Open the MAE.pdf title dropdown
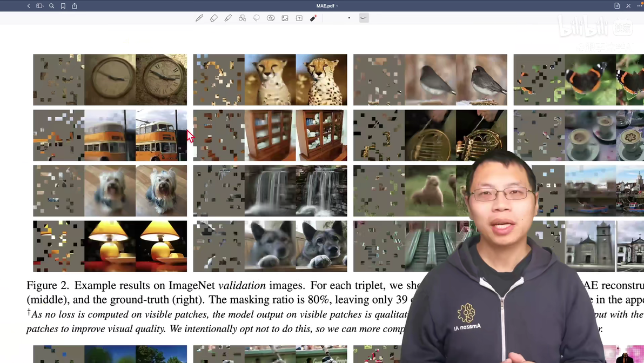 (x=327, y=6)
